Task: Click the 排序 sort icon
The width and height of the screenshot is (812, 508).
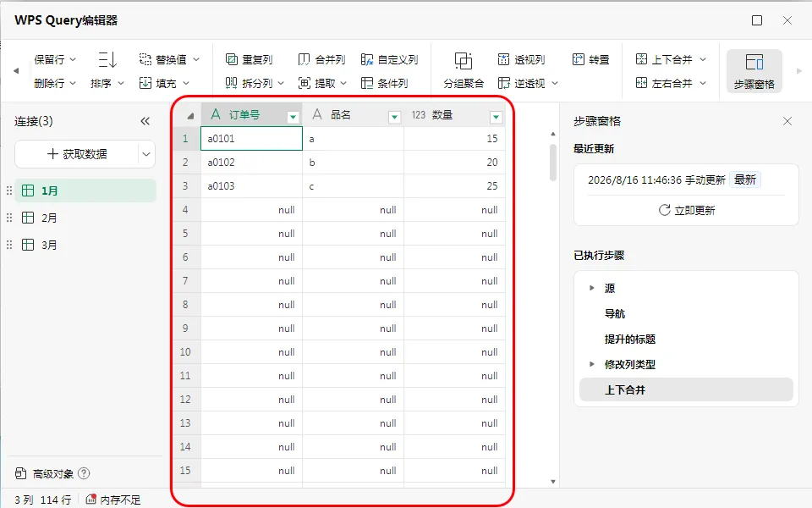Action: 107,59
